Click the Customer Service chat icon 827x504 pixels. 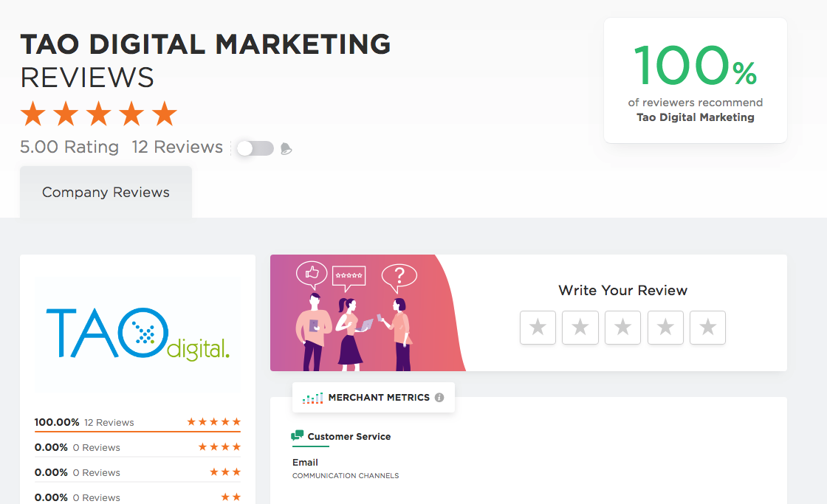tap(298, 435)
